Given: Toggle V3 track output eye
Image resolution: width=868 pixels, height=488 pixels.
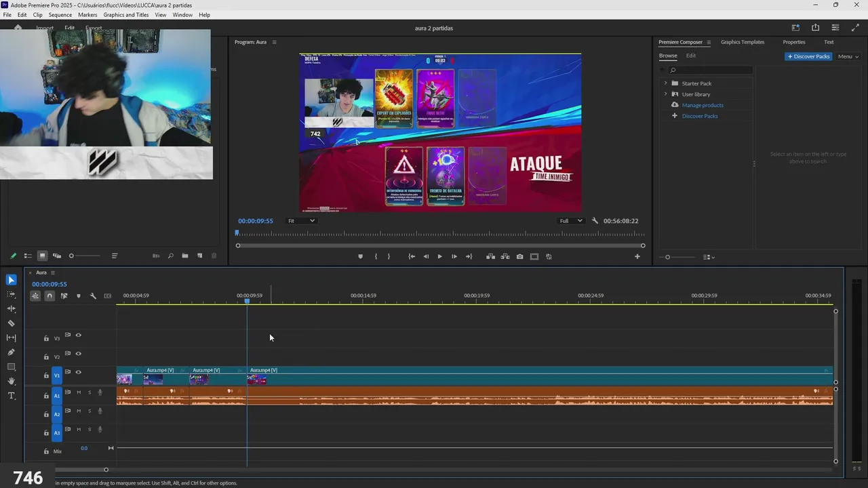Looking at the screenshot, I should pos(78,335).
